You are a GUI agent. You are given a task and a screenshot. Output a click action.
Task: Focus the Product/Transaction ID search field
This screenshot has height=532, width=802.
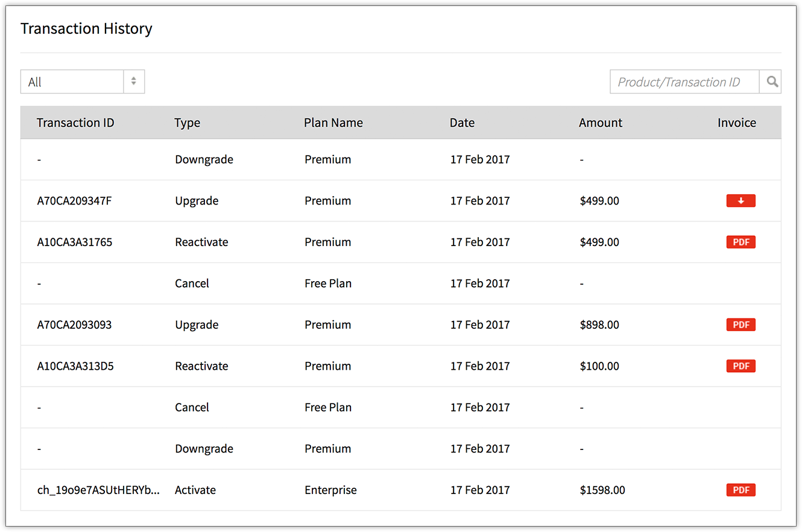tap(684, 82)
